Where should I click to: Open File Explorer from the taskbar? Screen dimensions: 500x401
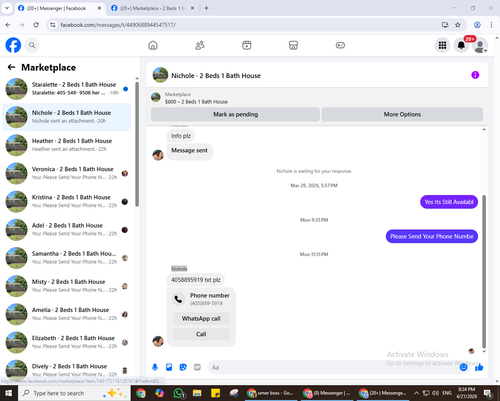point(197,393)
